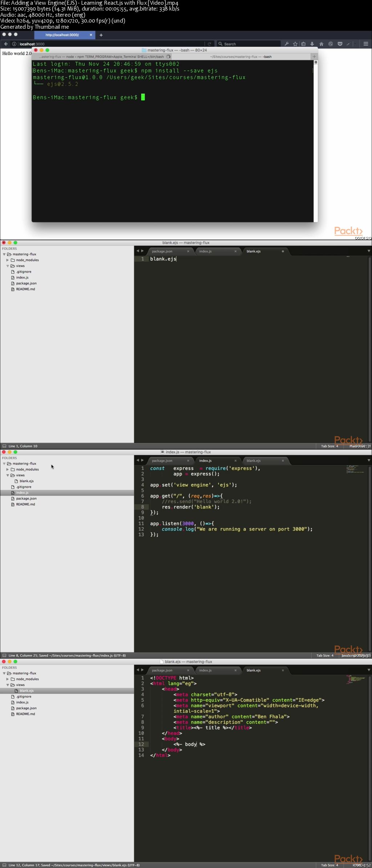Screen dimensions: 372x868
Task: Save page to Pocket icon in Firefox
Action: tap(340, 44)
